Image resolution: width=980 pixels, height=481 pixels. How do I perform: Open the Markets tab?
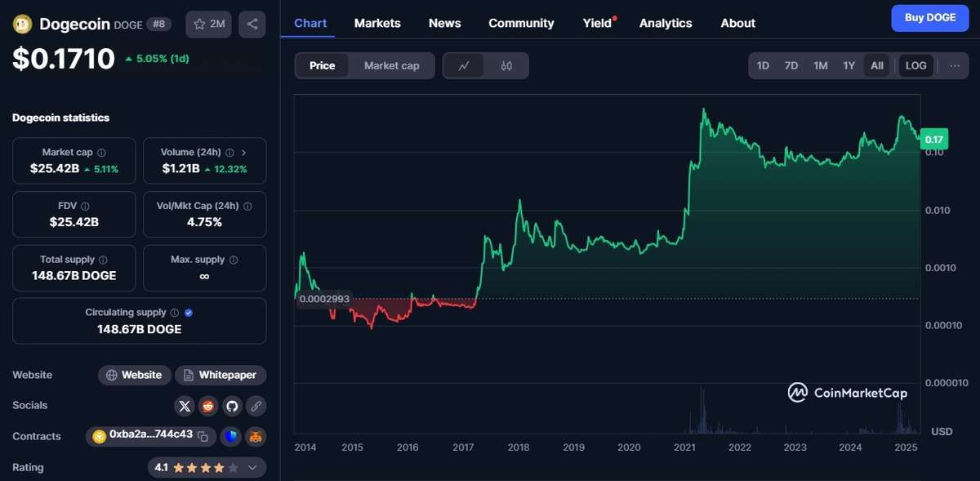[377, 23]
